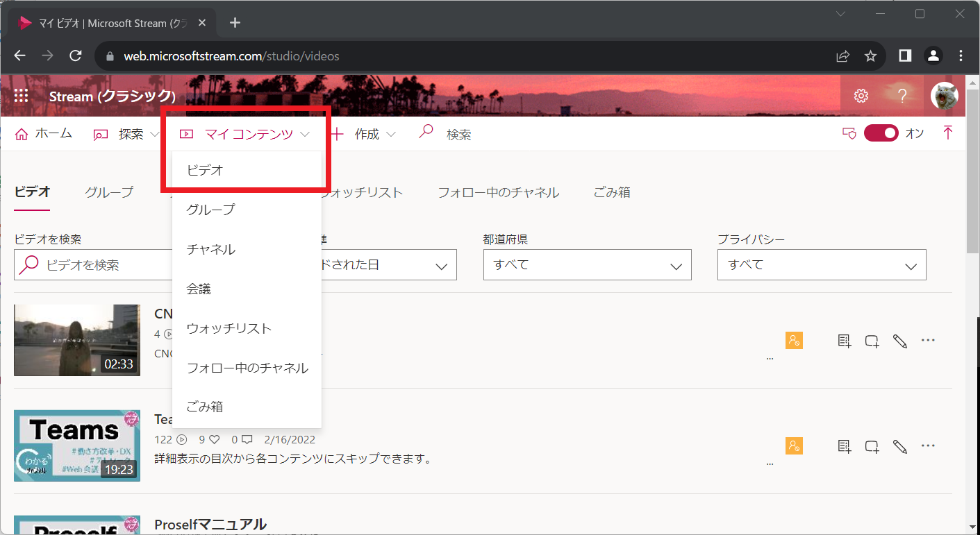Image resolution: width=980 pixels, height=535 pixels.
Task: Switch to the グループ tab
Action: [109, 192]
